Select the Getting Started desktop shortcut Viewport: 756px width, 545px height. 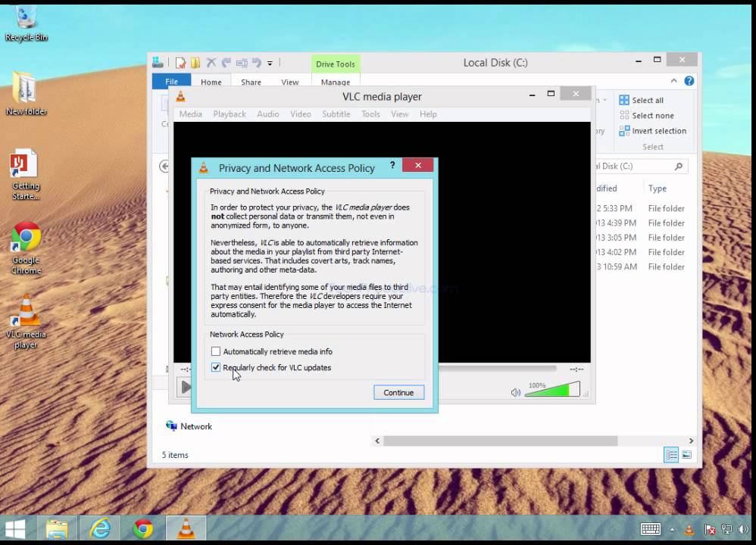(x=25, y=174)
